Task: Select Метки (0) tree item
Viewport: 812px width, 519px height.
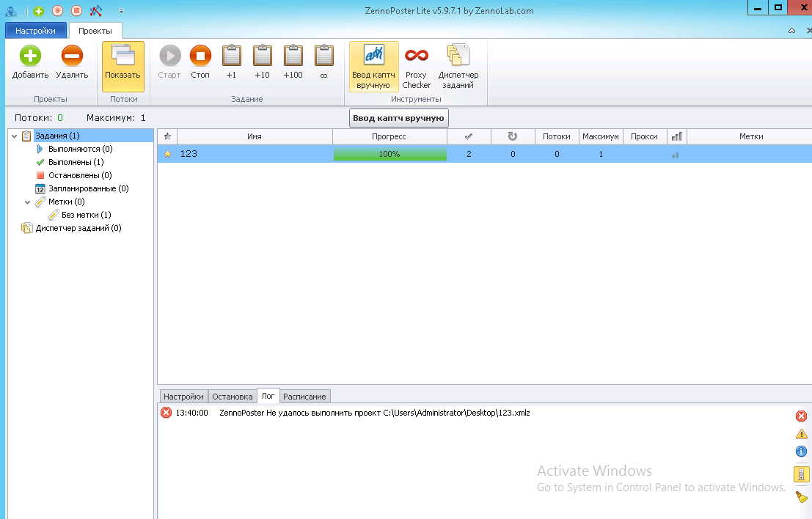Action: (x=66, y=202)
